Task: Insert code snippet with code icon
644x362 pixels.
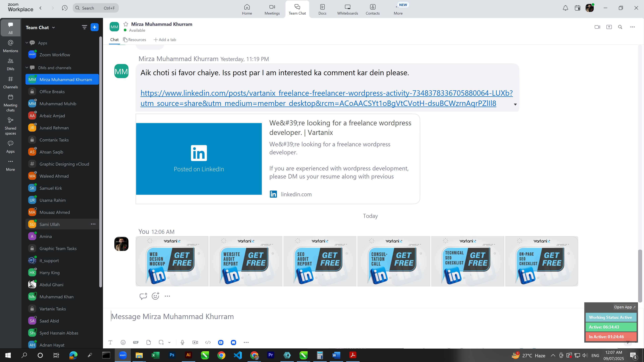Action: [208, 342]
